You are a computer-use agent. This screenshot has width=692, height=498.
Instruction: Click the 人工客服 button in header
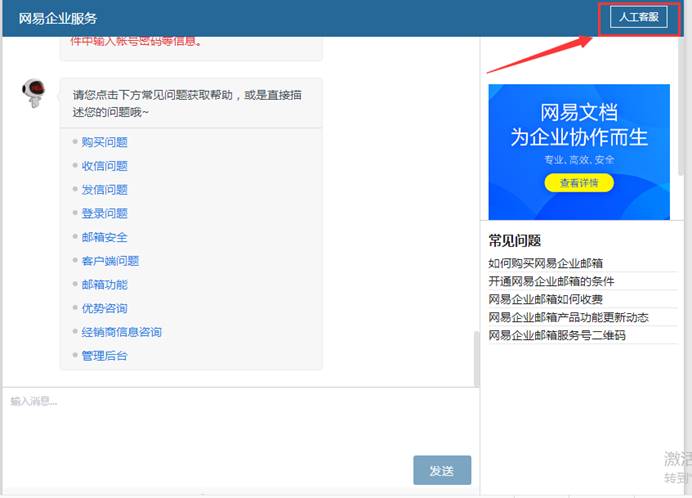pyautogui.click(x=638, y=17)
